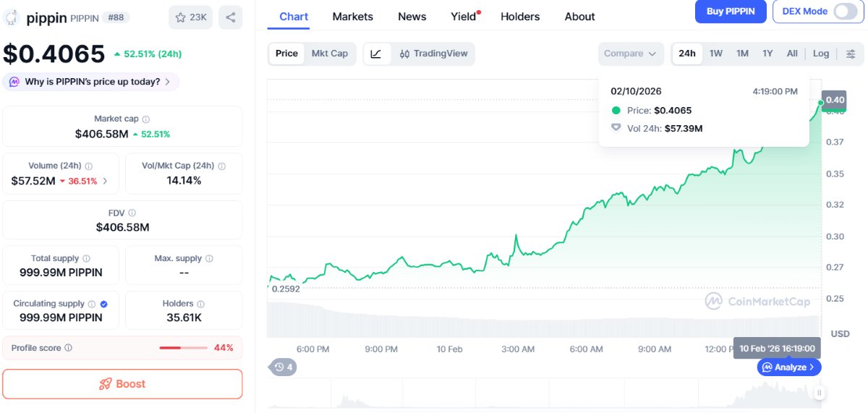The image size is (868, 413).
Task: Switch to TradingView chart
Action: [x=433, y=54]
